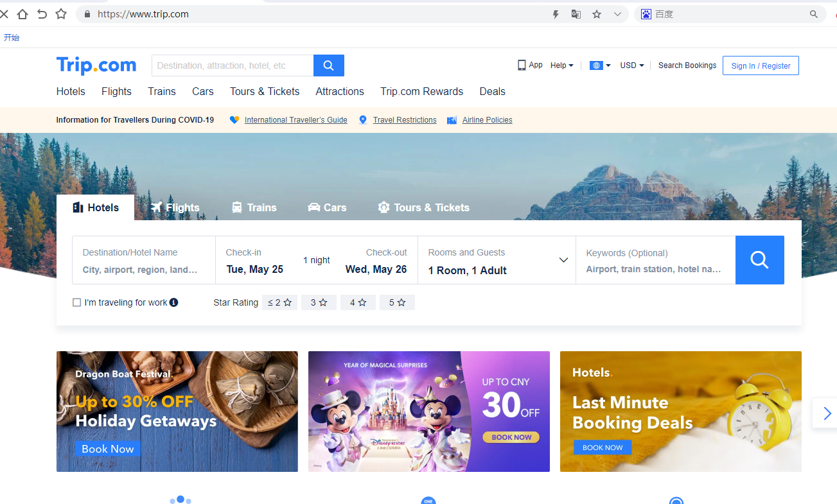Click the large blue hotel search button
Viewport: 837px width, 504px height.
pos(759,260)
